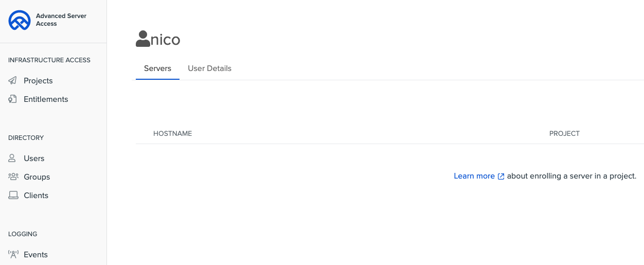Click the external link icon after Learn more

(x=501, y=176)
